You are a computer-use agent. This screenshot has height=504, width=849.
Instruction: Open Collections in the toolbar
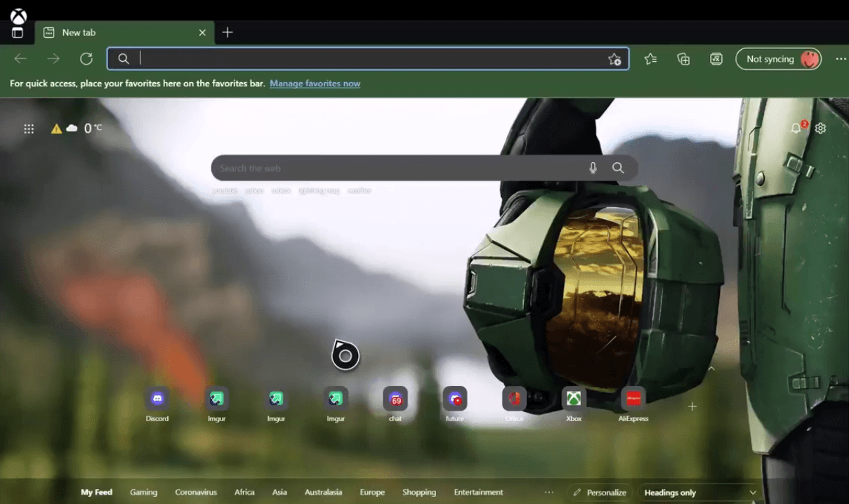(683, 59)
